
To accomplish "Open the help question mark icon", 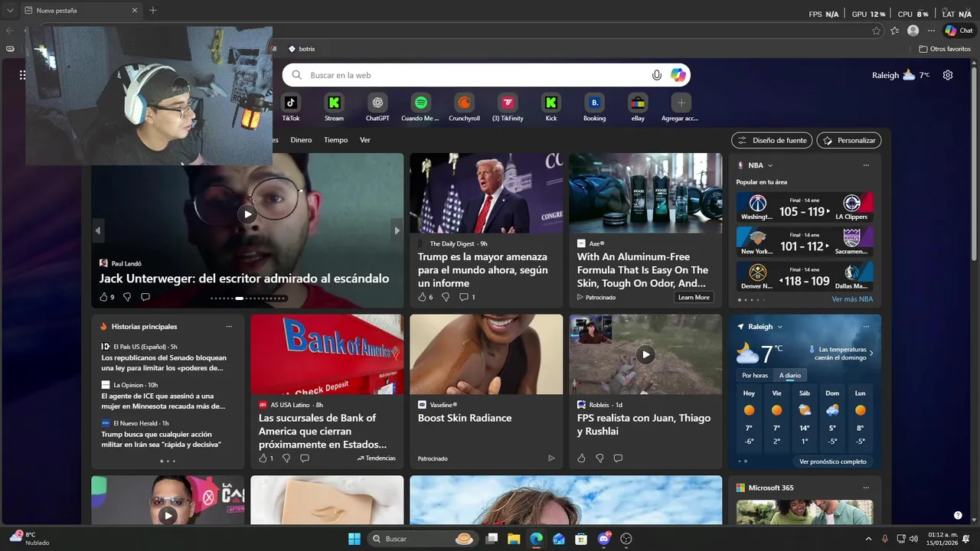I will point(958,515).
